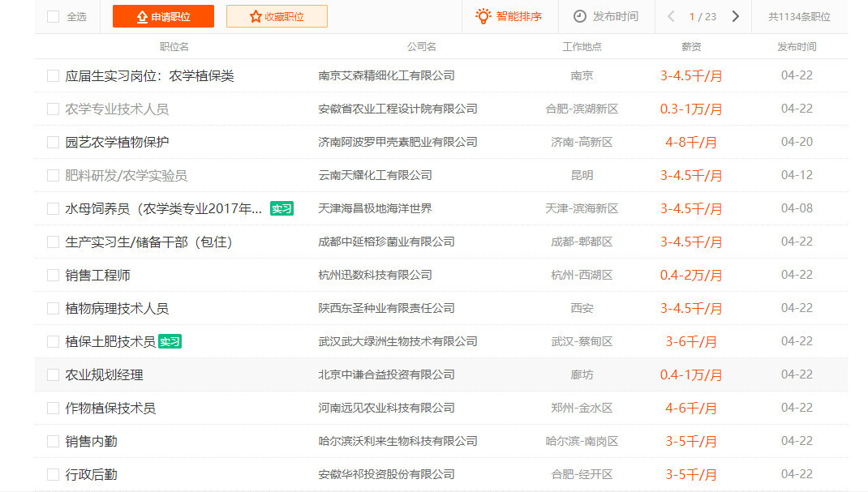Open job 应届生实习岗位：农学植保类
Screen dimensions: 868x492
149,75
